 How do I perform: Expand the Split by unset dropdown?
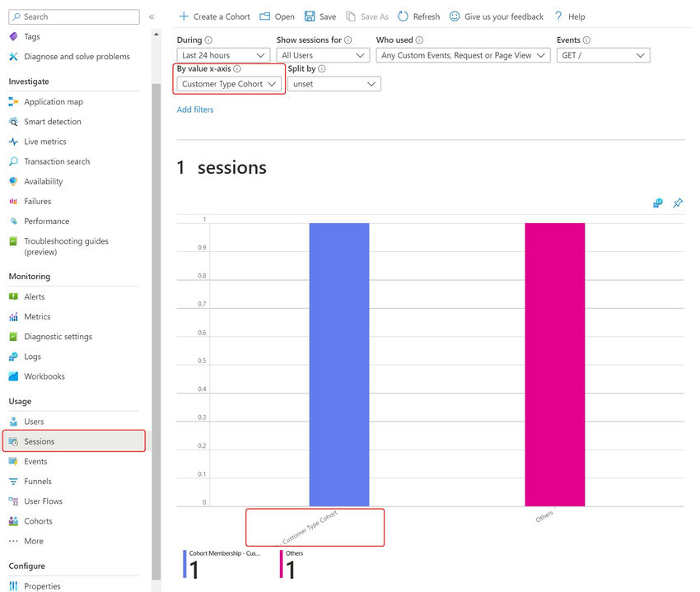coord(334,84)
